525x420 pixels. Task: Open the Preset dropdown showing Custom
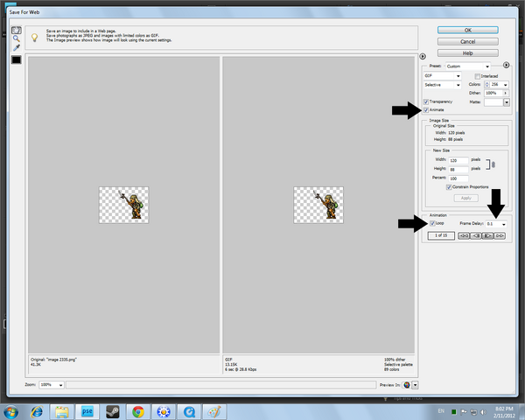tap(468, 66)
